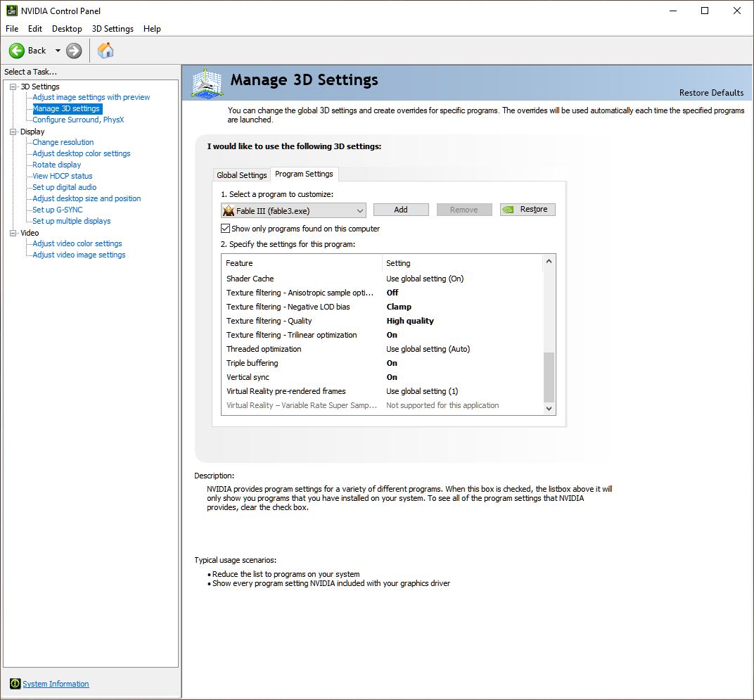Click the Setting column header
The width and height of the screenshot is (754, 700).
[x=463, y=263]
